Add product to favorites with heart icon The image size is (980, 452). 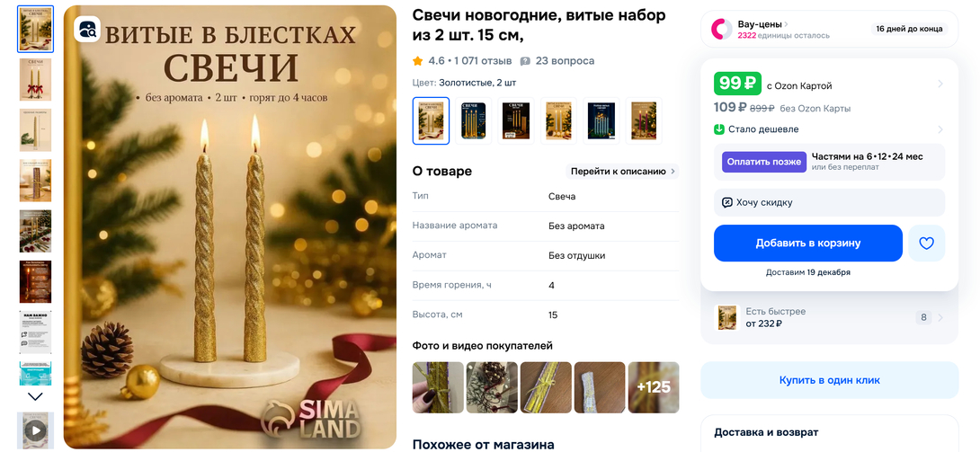pos(926,244)
